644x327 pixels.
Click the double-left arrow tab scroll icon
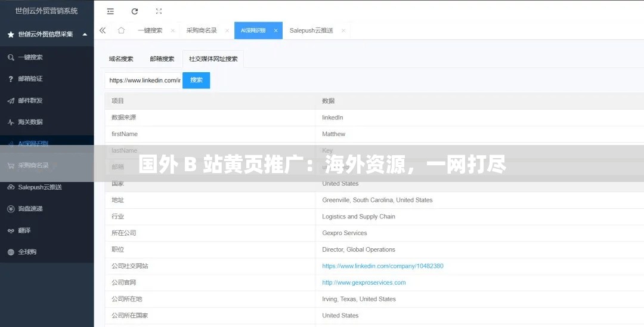click(x=103, y=30)
